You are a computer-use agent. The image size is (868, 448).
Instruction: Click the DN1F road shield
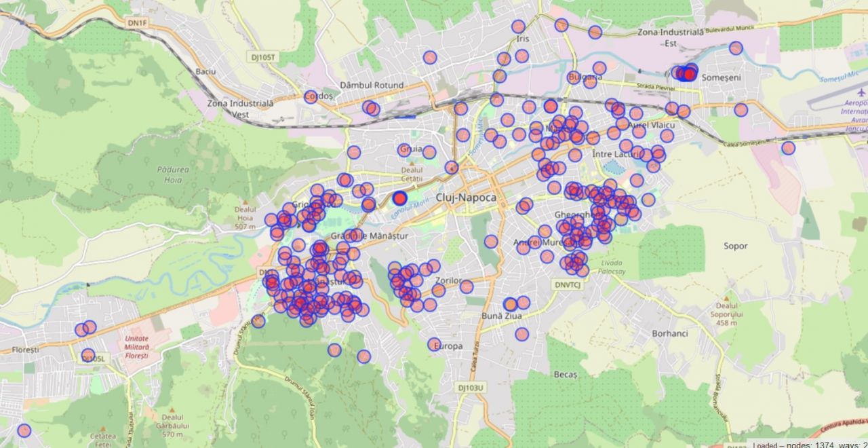point(137,24)
